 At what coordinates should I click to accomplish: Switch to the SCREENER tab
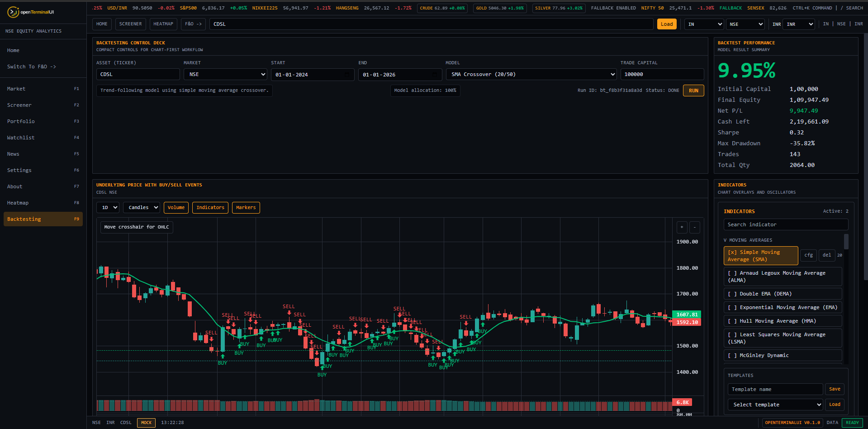pos(130,24)
